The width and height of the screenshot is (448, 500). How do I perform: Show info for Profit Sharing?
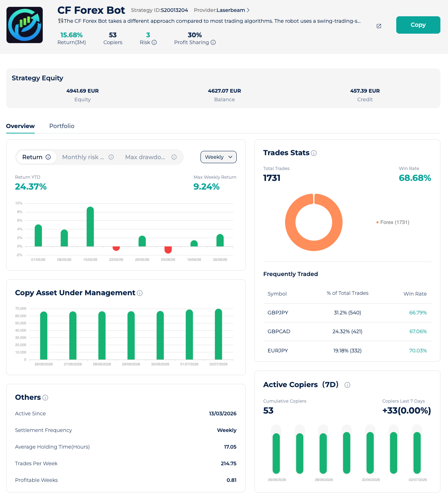click(x=213, y=42)
